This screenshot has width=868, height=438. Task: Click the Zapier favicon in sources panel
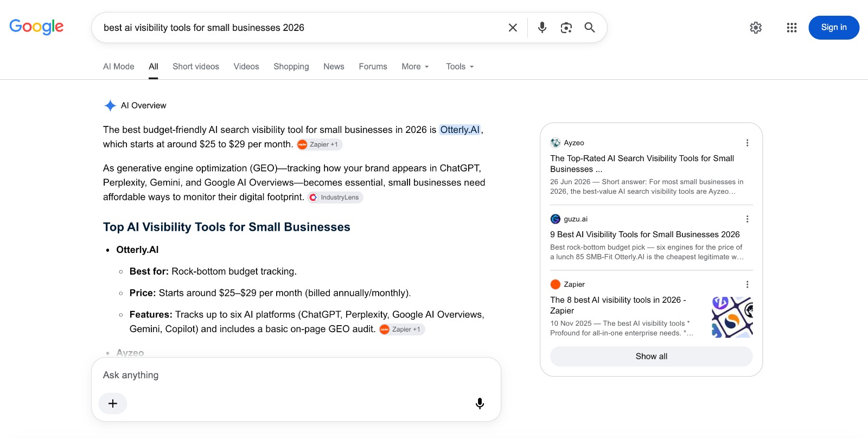[556, 284]
